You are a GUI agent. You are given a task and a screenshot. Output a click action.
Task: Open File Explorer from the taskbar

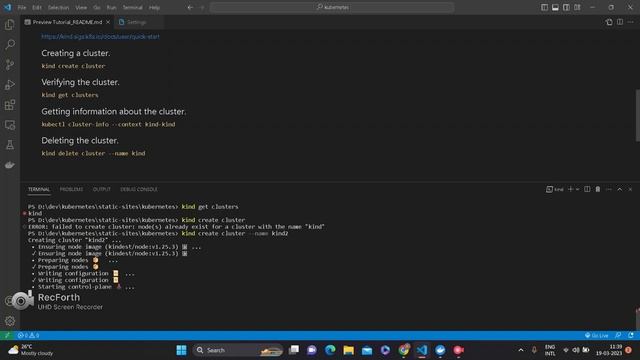click(x=349, y=350)
